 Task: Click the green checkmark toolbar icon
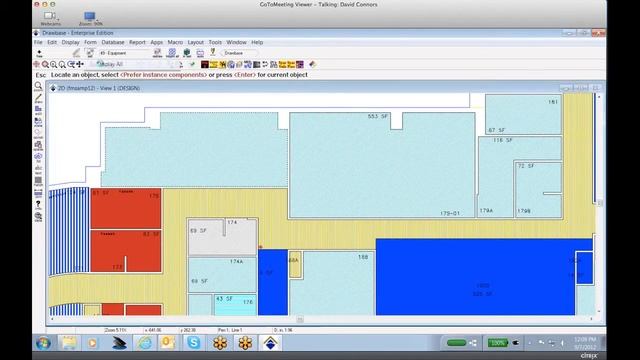[x=192, y=64]
